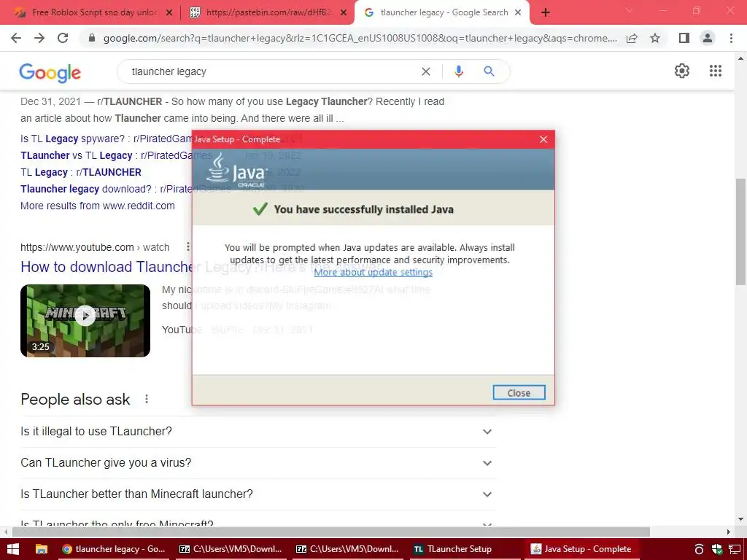This screenshot has width=747, height=560.
Task: Select Java Setup - Complete taskbar item
Action: point(580,549)
